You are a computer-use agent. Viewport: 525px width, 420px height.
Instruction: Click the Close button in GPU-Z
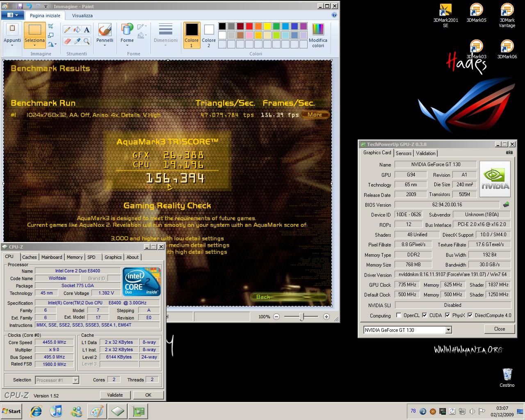[500, 329]
